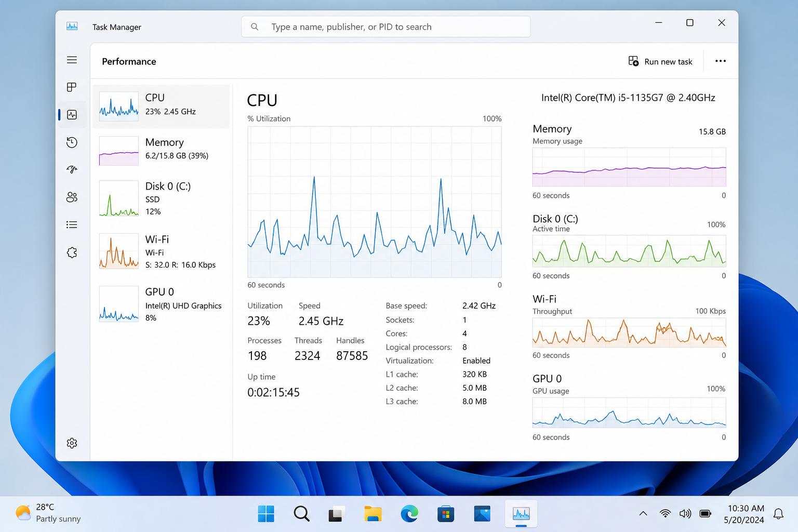Click the 100 Kbps throughput scale label
The height and width of the screenshot is (532, 798).
tap(711, 311)
